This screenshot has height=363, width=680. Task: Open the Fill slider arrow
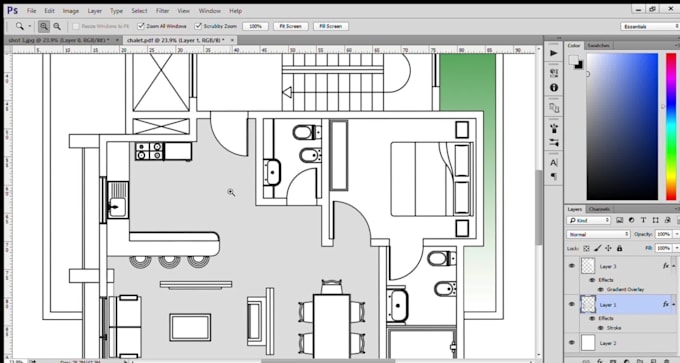(x=676, y=249)
